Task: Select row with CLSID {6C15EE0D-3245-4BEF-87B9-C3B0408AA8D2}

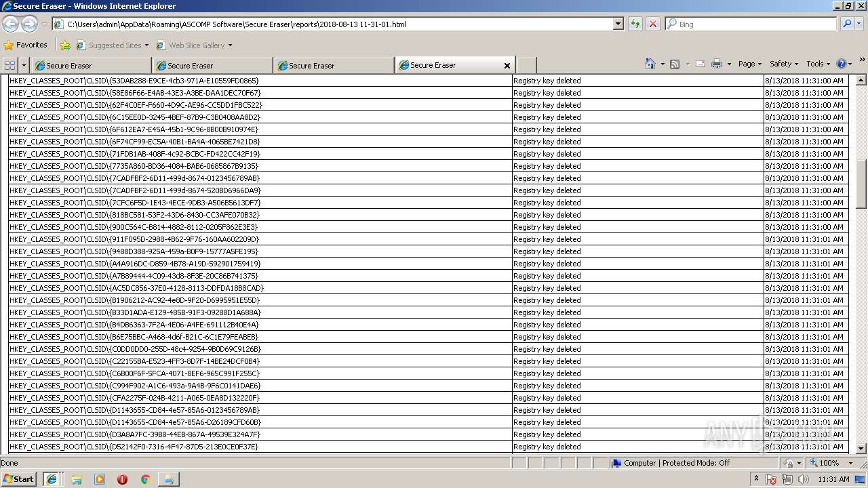Action: [429, 117]
